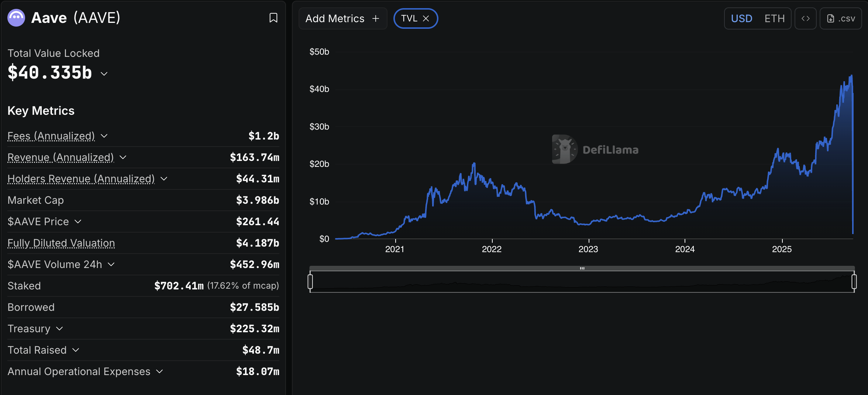The height and width of the screenshot is (395, 868).
Task: Bookmark the Aave protocol page
Action: coord(273,17)
